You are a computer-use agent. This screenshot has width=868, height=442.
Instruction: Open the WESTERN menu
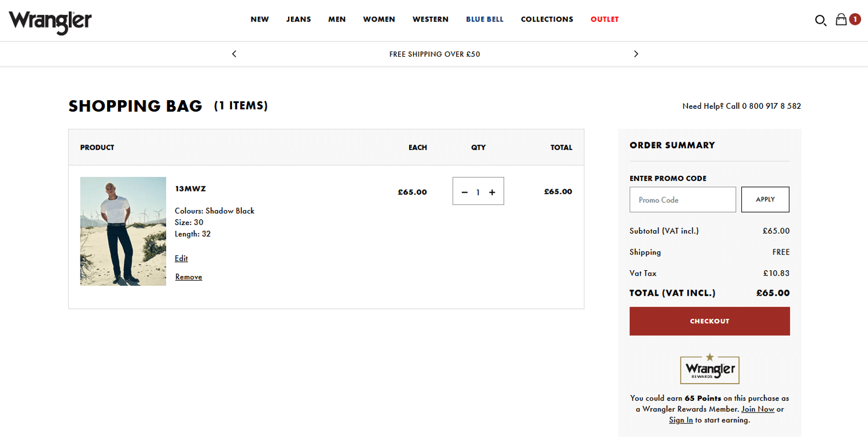coord(431,19)
